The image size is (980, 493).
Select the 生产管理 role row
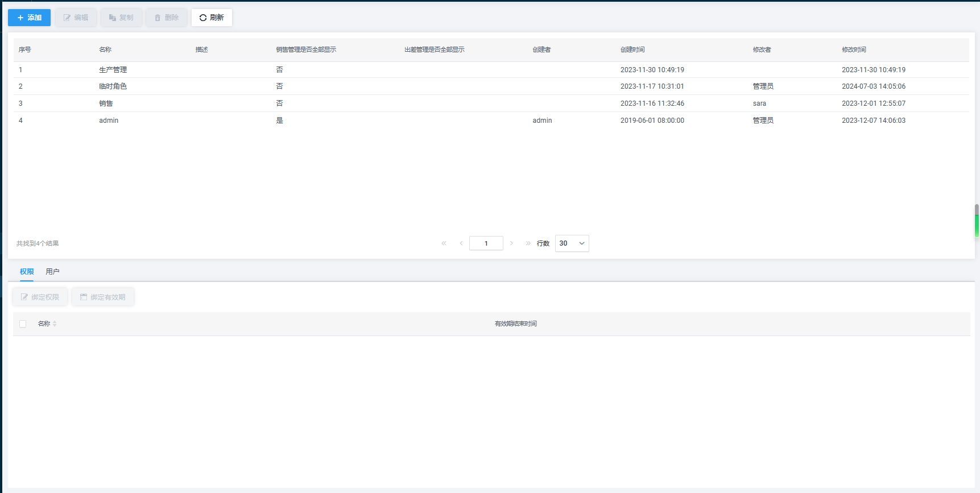coord(113,70)
